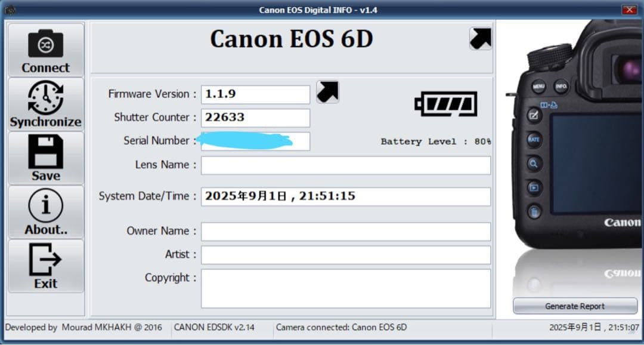Click the Save floppy disk icon

45,152
